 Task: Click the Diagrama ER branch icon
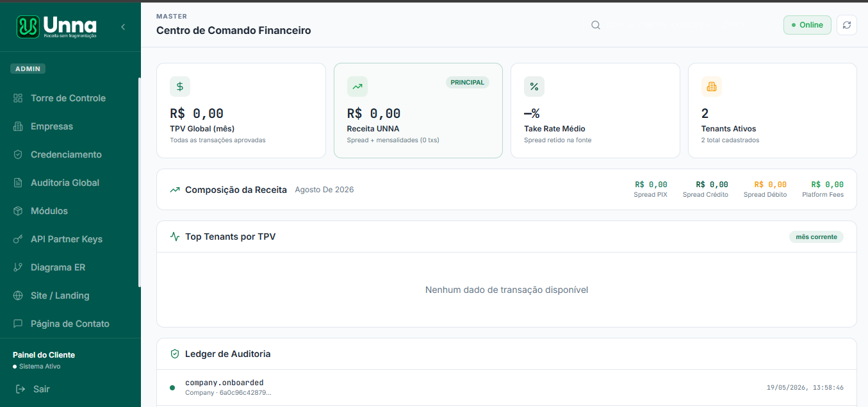pyautogui.click(x=18, y=267)
